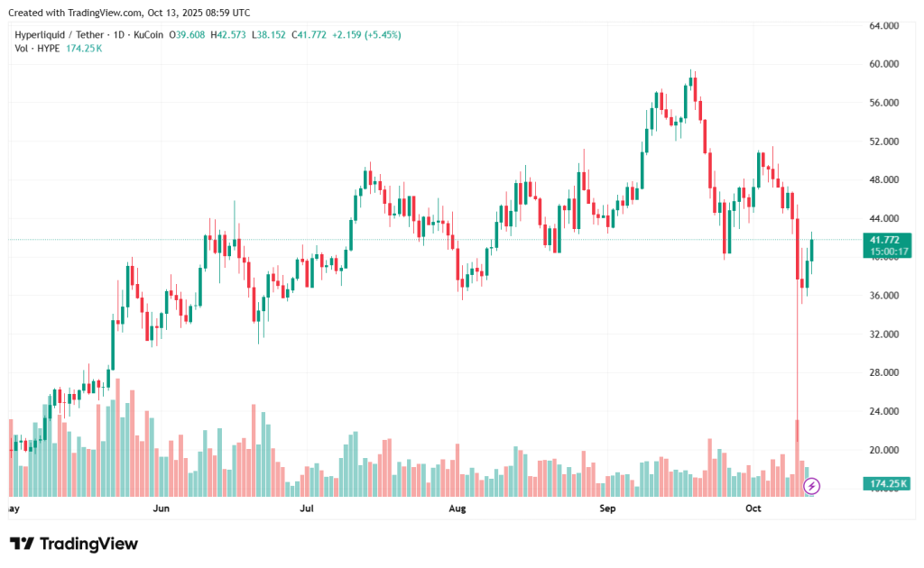Click the 174.25K volume value in legend
Screen dimensions: 924x568
[85, 48]
